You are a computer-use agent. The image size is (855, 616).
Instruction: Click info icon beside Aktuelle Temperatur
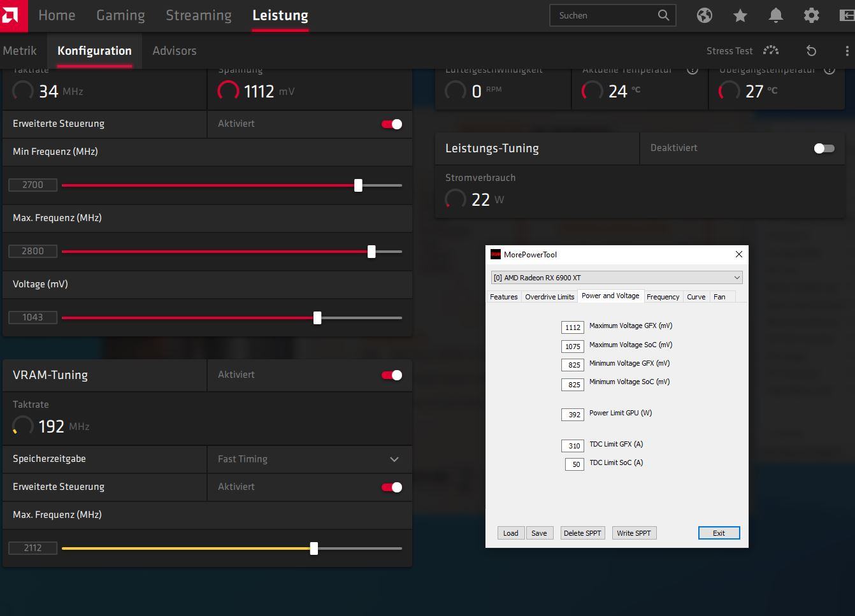(x=693, y=70)
